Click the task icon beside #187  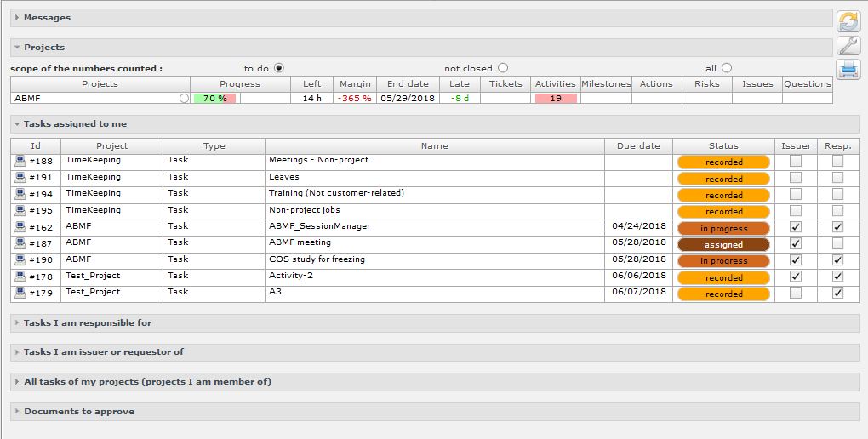pyautogui.click(x=20, y=243)
